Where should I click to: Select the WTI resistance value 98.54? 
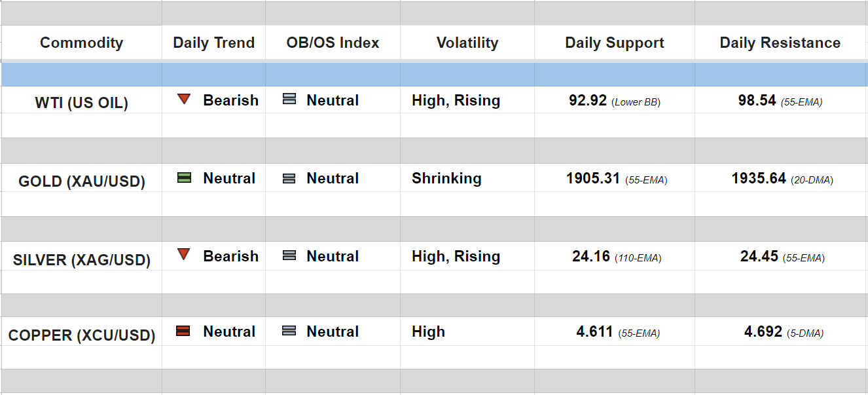(x=757, y=100)
